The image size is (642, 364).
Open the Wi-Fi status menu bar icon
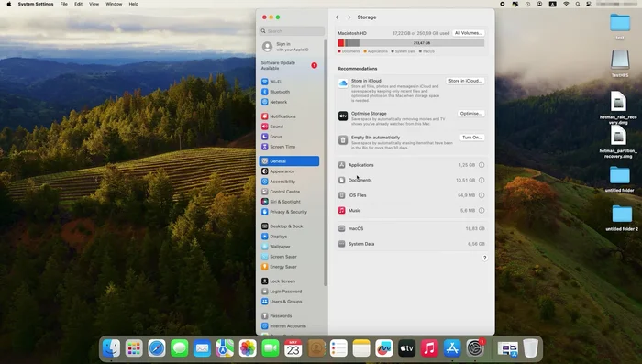pos(566,4)
